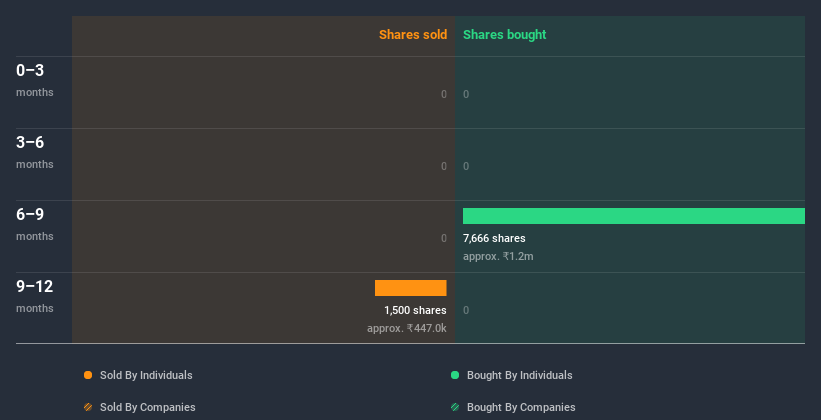This screenshot has height=420, width=821.
Task: Click the 1,500 shares value text
Action: coord(415,311)
